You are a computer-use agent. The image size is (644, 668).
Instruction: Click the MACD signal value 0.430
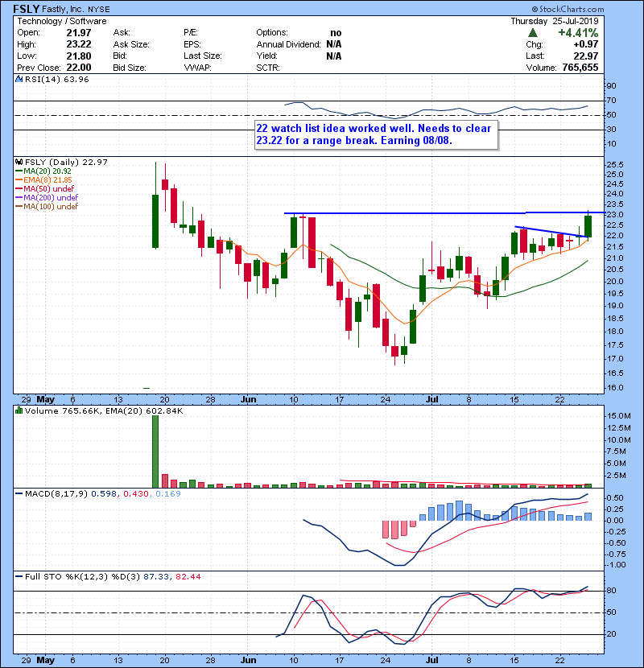(x=136, y=494)
